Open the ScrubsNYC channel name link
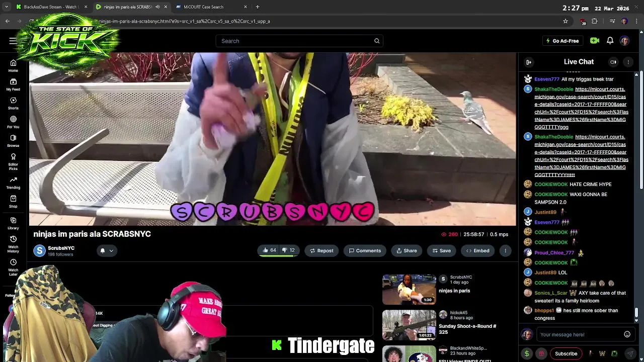The width and height of the screenshot is (644, 362). (61, 248)
